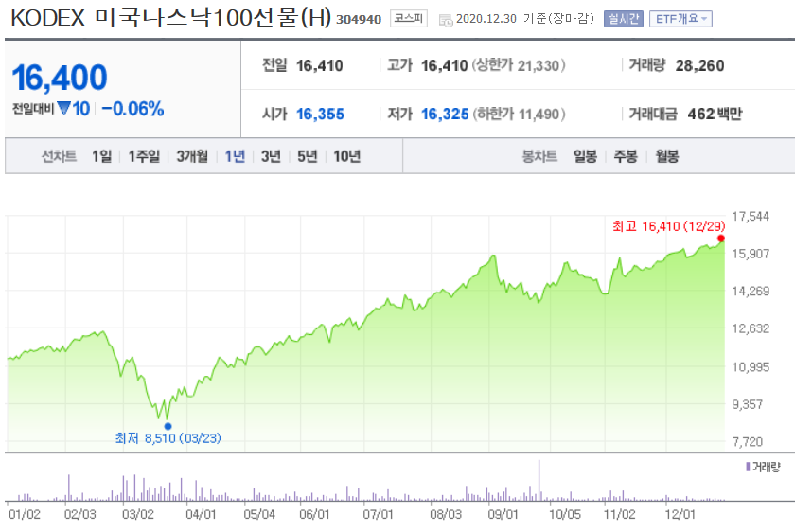795x532 pixels.
Task: Click the 시가 value 16,355
Action: (x=320, y=115)
